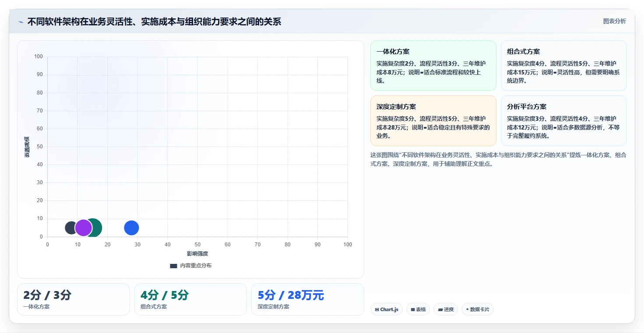Click the lightning icon beside the title
644x333 pixels.
21,22
